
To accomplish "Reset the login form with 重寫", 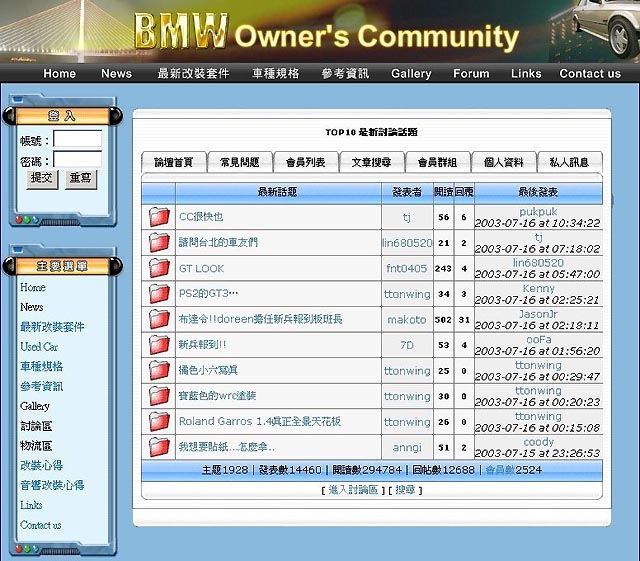I will coord(81,179).
